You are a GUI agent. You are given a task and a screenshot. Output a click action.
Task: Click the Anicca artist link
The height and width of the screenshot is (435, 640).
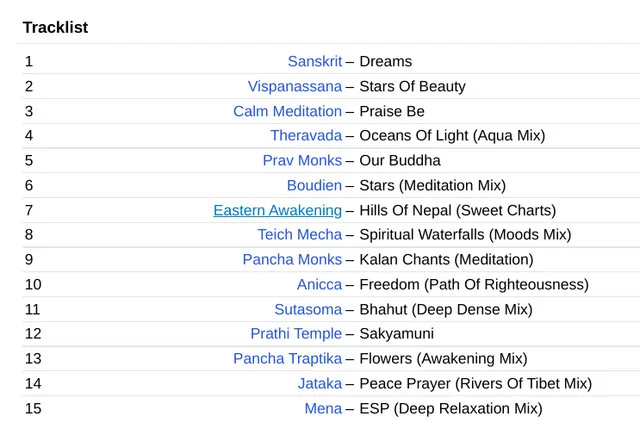point(319,285)
